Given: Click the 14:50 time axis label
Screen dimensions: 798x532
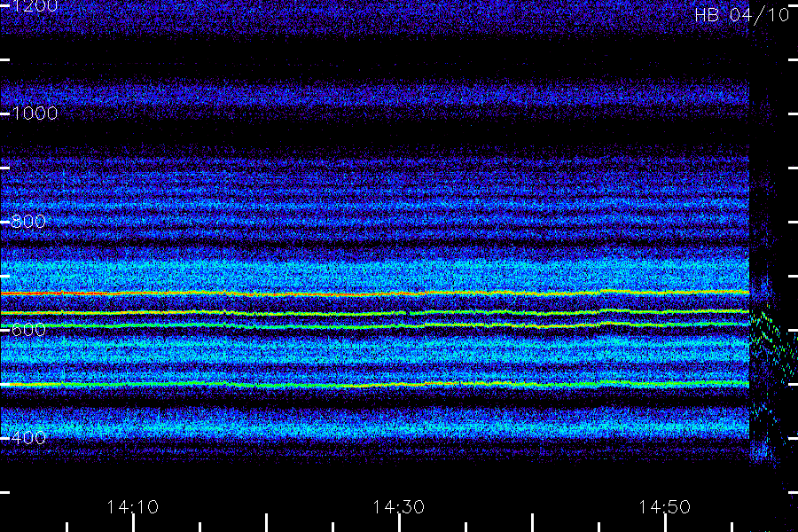Looking at the screenshot, I should 665,507.
